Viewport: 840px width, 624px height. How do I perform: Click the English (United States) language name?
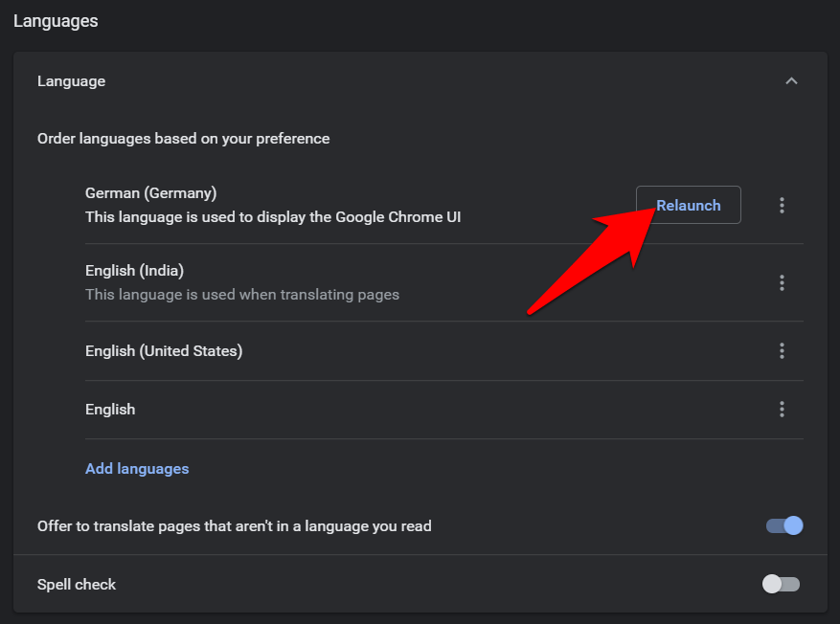[x=164, y=351]
